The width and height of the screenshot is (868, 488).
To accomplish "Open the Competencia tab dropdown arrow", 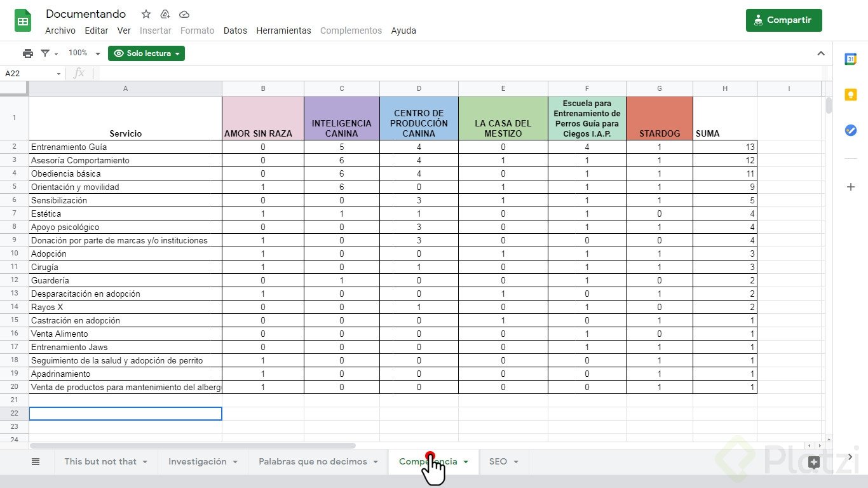I will pyautogui.click(x=466, y=462).
